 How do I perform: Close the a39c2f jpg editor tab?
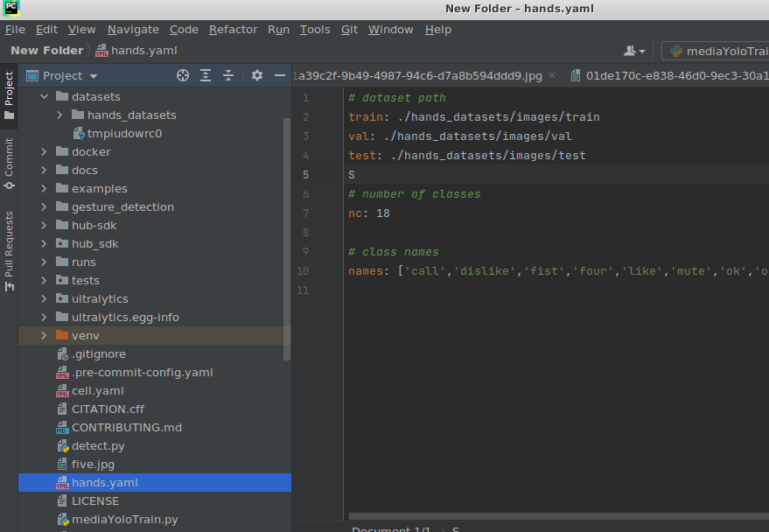[552, 75]
